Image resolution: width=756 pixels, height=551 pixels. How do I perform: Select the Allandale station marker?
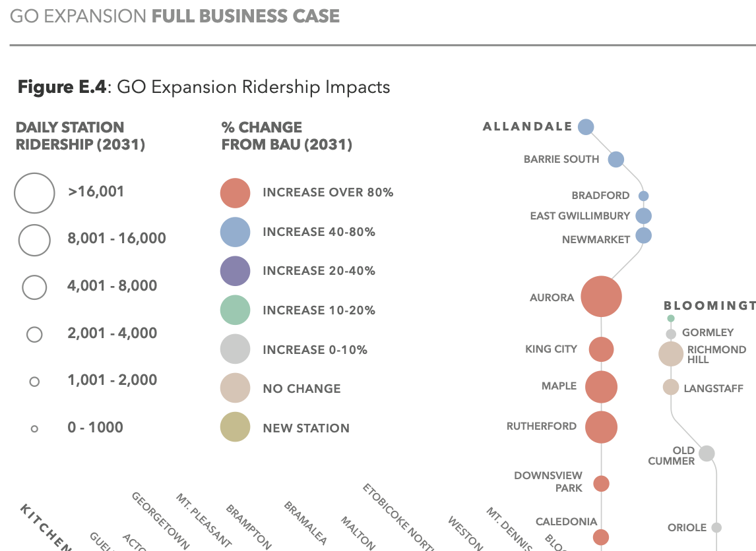click(x=586, y=127)
